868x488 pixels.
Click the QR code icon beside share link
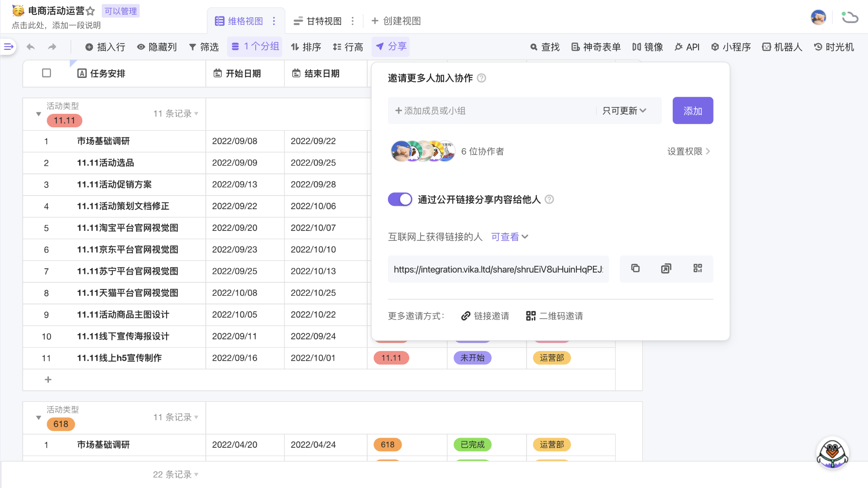tap(697, 269)
